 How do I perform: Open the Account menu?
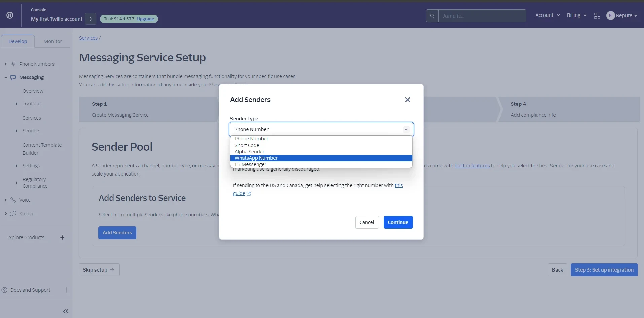tap(547, 15)
